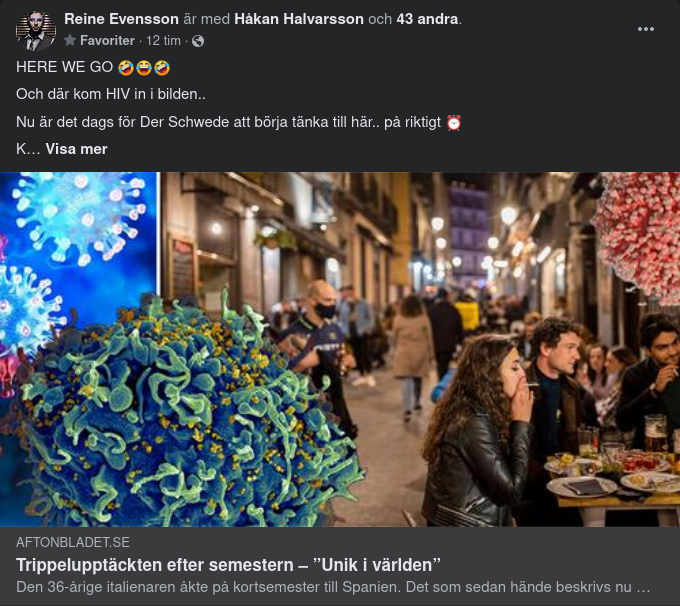Open the three-dot post options menu
Viewport: 680px width, 606px height.
pos(646,29)
